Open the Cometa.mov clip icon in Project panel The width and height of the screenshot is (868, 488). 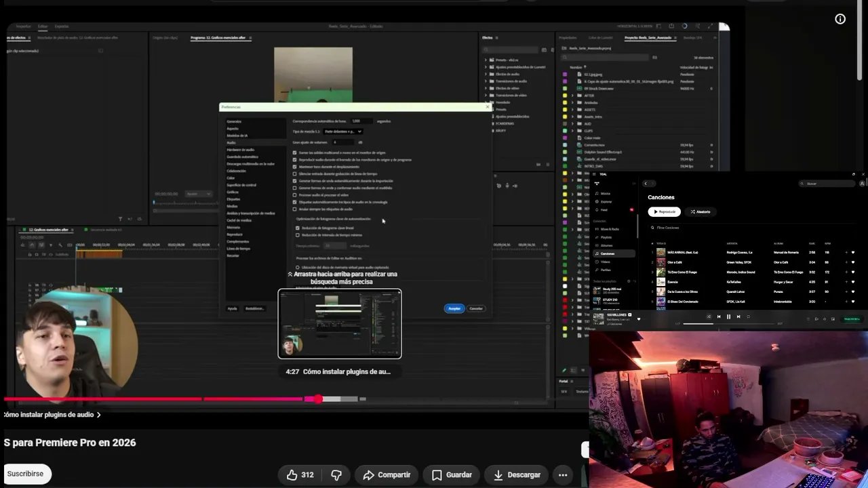[x=579, y=145]
